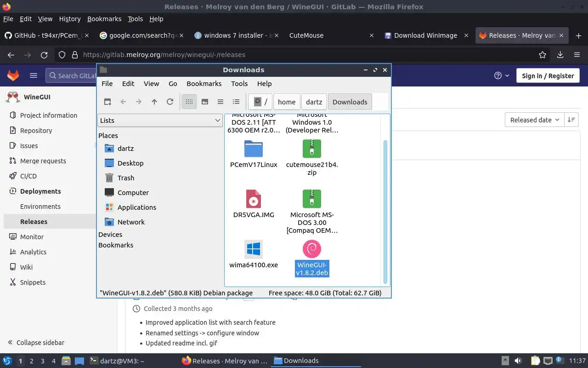588x368 pixels.
Task: Open the Released date sort dropdown
Action: pyautogui.click(x=534, y=120)
